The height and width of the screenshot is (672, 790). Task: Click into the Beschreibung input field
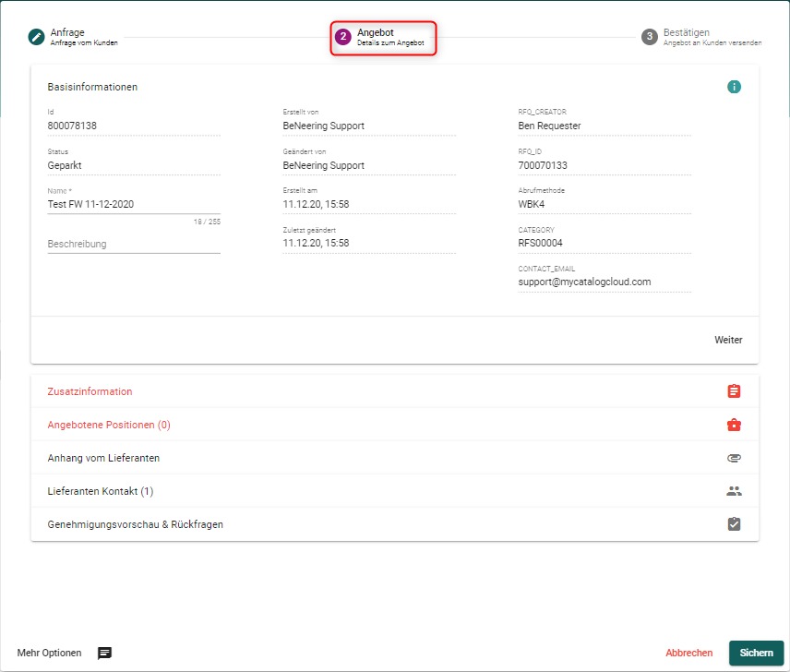(x=134, y=244)
